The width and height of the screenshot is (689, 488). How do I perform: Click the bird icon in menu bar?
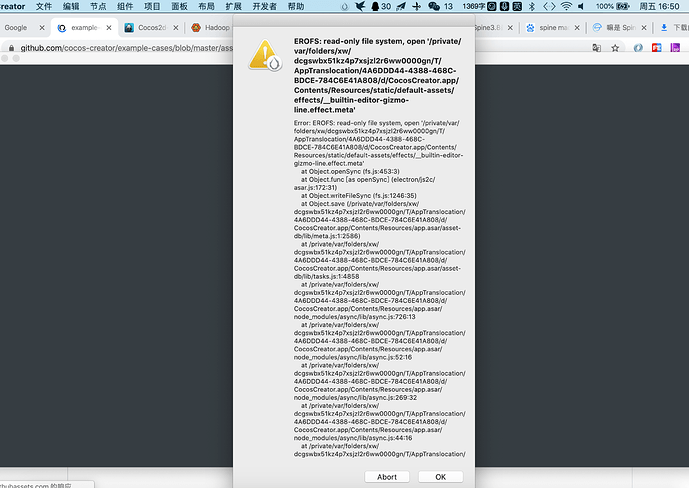pos(360,6)
